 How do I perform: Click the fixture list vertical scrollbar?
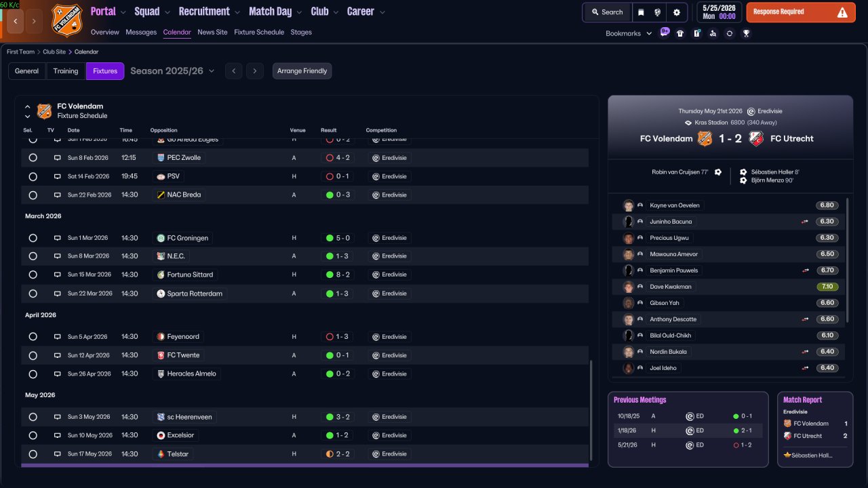point(591,410)
